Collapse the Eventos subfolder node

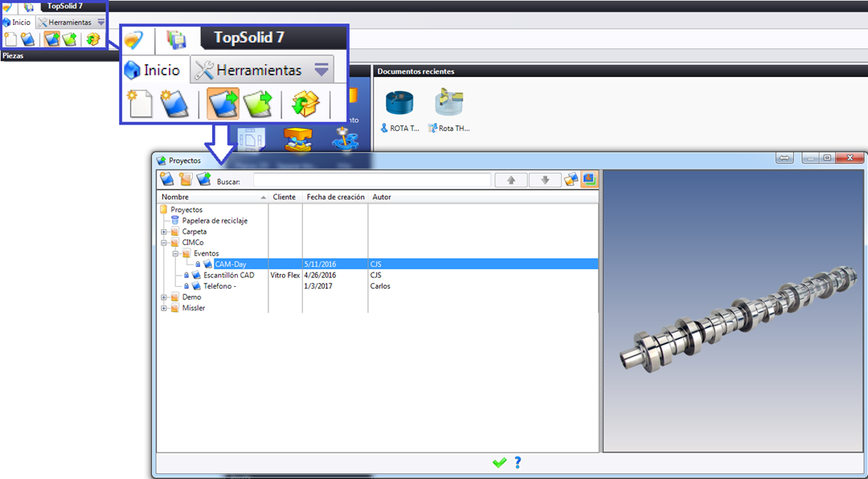click(175, 254)
